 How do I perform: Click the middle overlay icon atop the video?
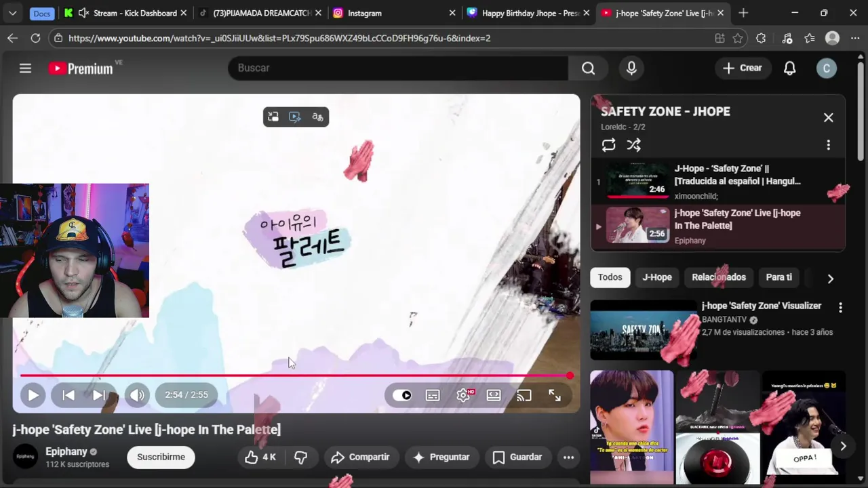(295, 117)
